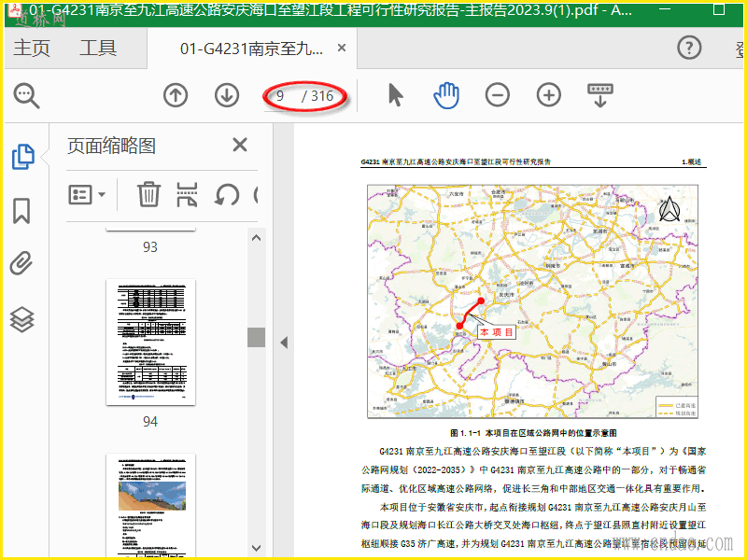Click the 页面缩略图 panel title
The image size is (747, 560).
point(111,146)
